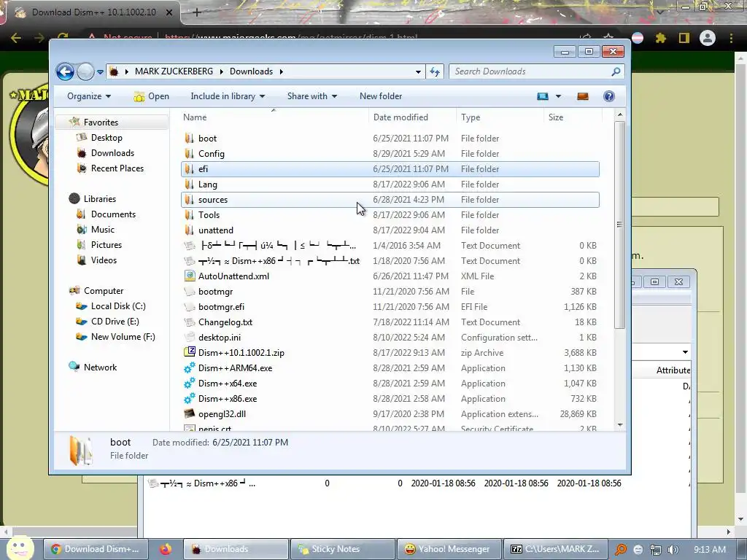This screenshot has width=747, height=560.
Task: Switch to Sticky Notes in the taskbar
Action: (x=342, y=549)
